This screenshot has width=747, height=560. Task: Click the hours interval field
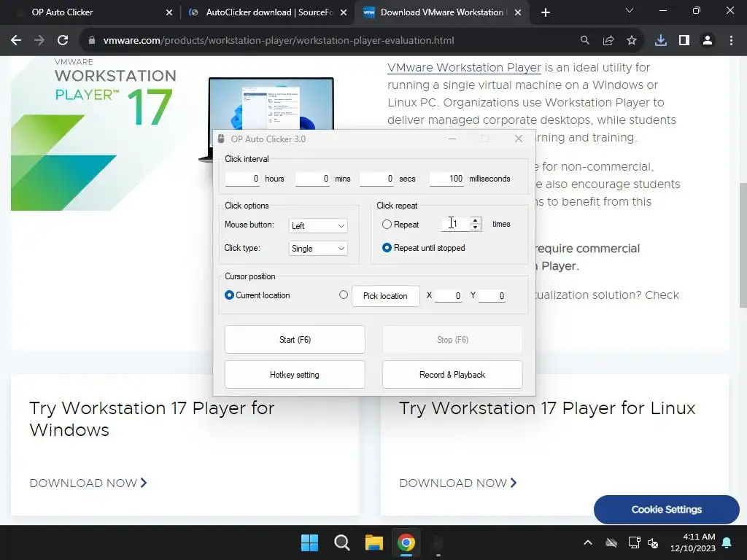click(x=242, y=179)
